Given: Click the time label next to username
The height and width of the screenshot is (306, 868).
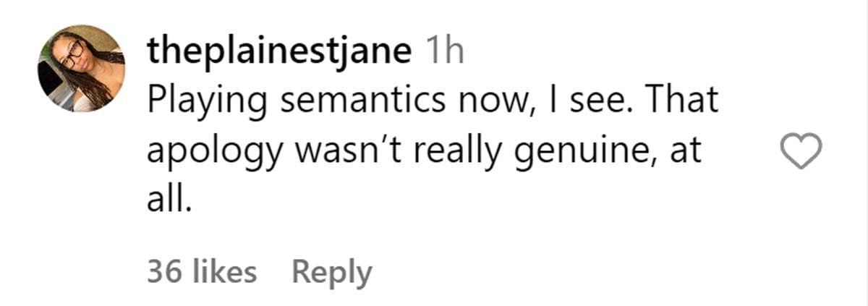Looking at the screenshot, I should click(x=444, y=54).
